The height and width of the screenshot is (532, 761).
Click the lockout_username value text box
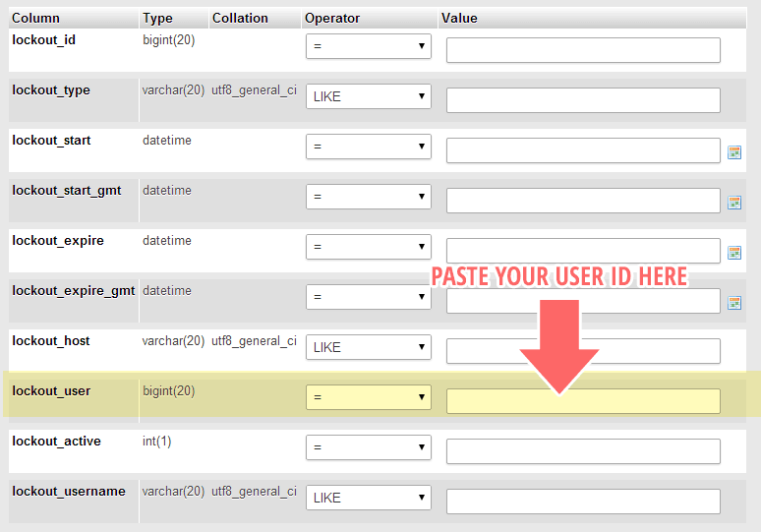point(583,502)
